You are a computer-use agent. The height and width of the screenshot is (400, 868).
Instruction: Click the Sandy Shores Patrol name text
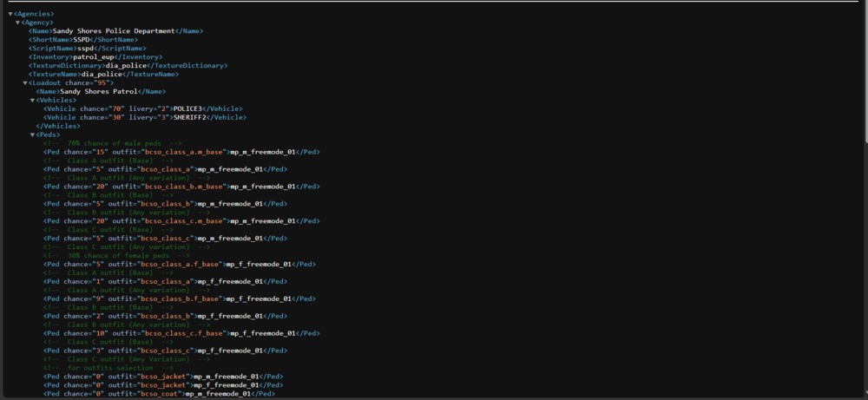click(99, 91)
